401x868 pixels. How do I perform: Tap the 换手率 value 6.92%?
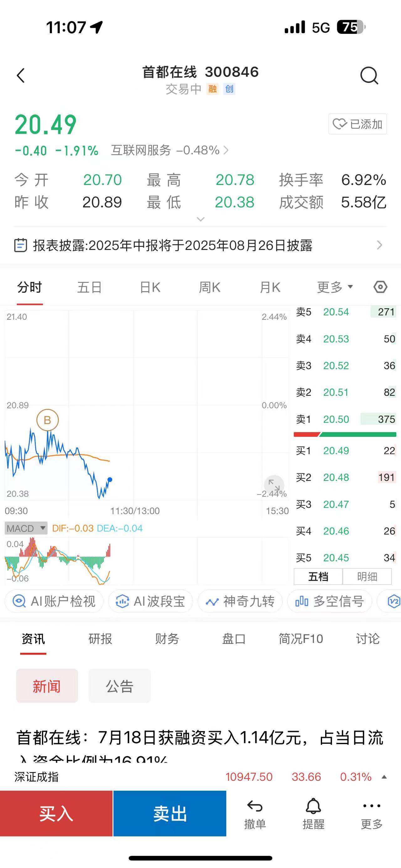364,180
